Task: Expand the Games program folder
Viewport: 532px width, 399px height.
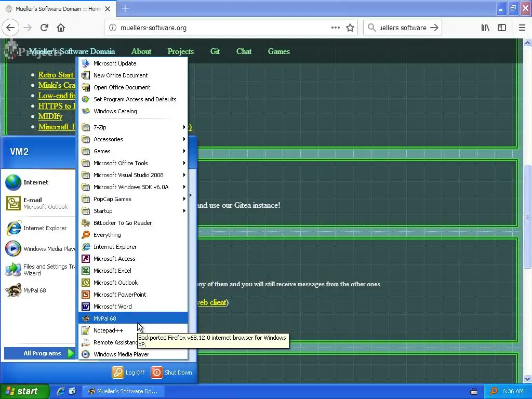Action: coord(134,151)
